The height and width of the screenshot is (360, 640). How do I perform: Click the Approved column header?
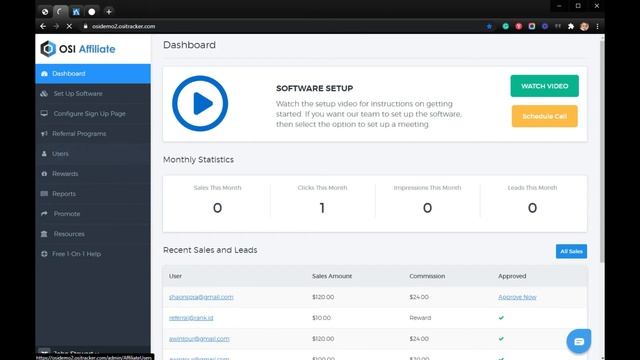click(512, 276)
